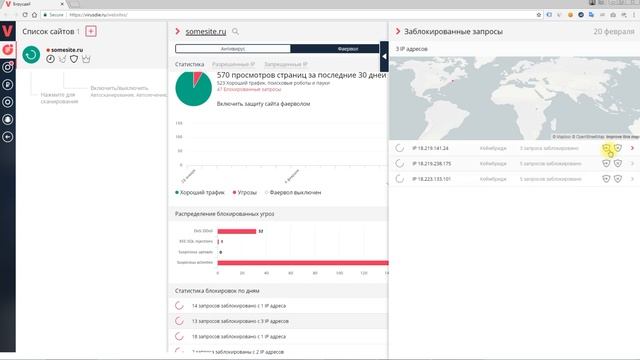Select the IP 18.219.238.175 row
The image size is (640, 360).
(515, 164)
